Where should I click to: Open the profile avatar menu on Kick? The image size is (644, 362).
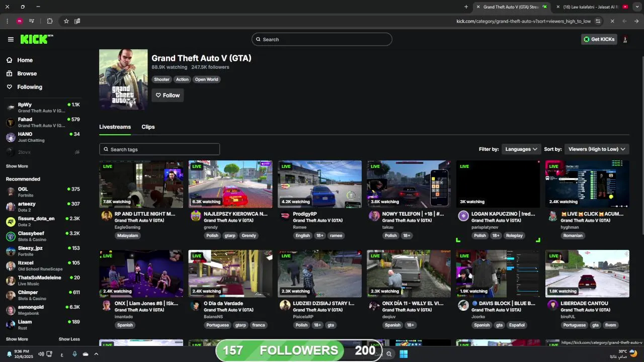pos(625,39)
